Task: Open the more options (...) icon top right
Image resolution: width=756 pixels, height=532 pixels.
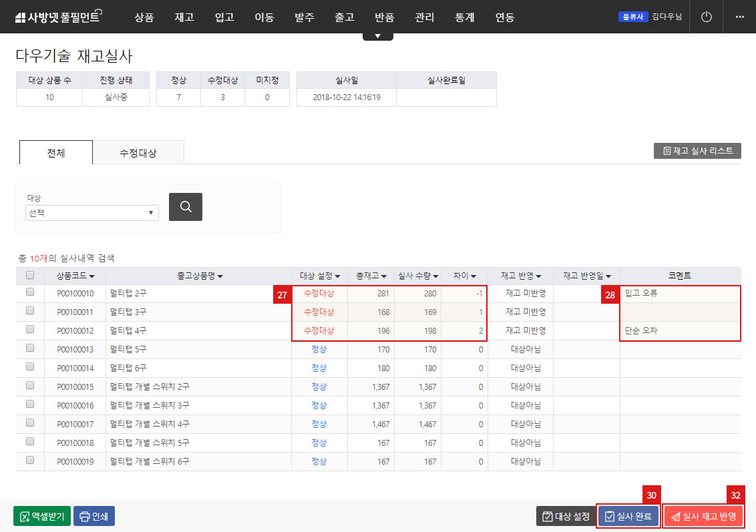Action: [x=739, y=17]
